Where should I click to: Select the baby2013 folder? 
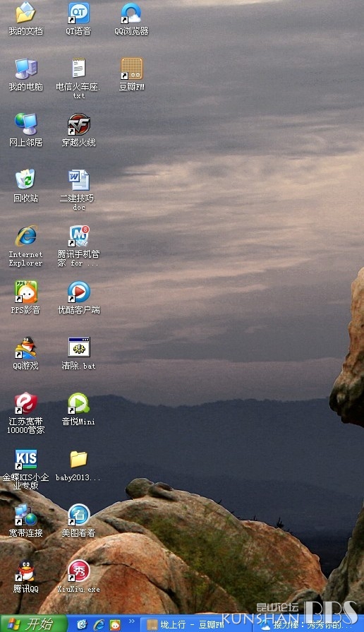click(78, 459)
